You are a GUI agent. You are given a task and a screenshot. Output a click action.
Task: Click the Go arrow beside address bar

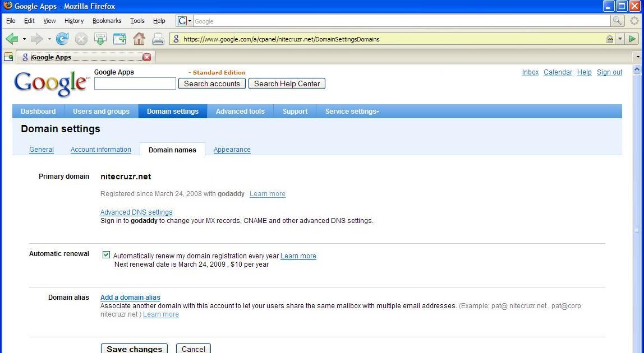click(632, 39)
